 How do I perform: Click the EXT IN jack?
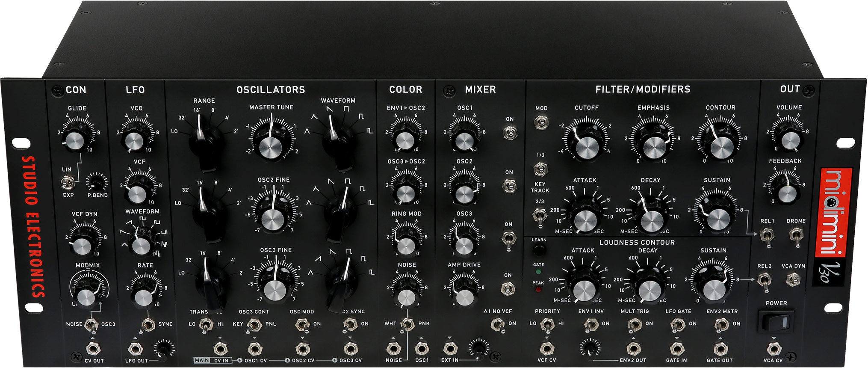click(x=449, y=348)
